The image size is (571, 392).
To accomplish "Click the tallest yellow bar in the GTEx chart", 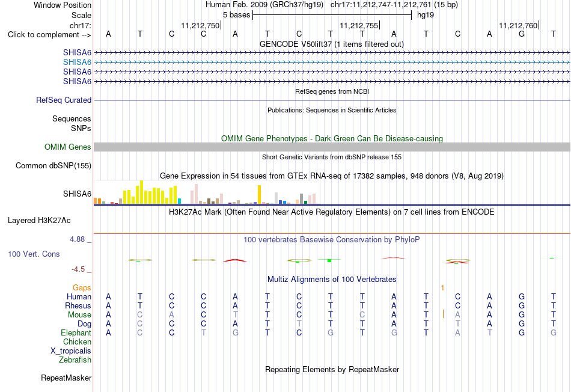I will point(141,192).
